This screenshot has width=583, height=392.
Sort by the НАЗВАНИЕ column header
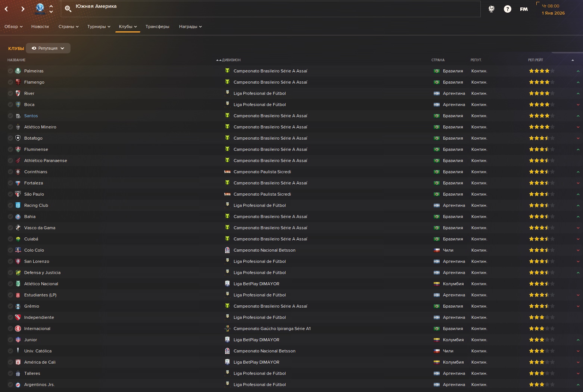coord(16,60)
